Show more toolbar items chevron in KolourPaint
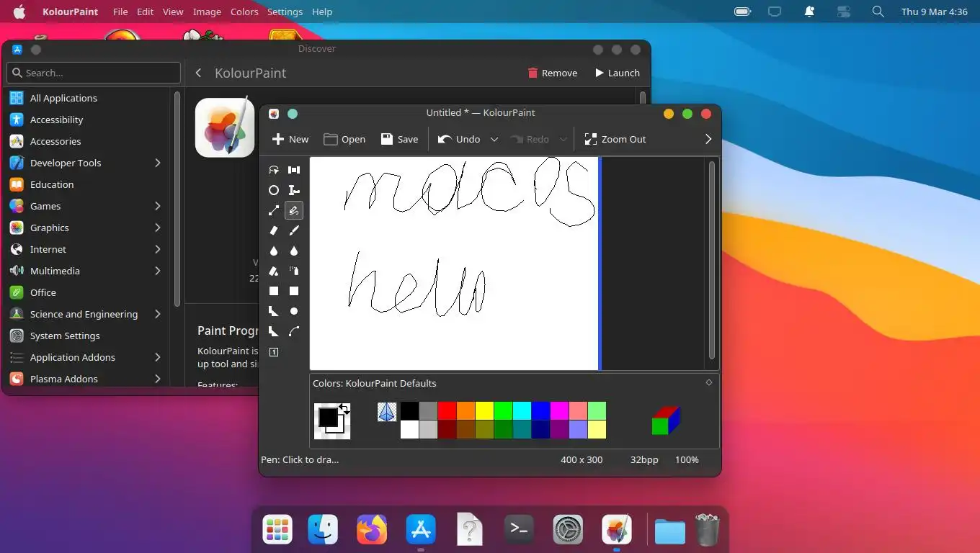The image size is (980, 553). coord(708,139)
